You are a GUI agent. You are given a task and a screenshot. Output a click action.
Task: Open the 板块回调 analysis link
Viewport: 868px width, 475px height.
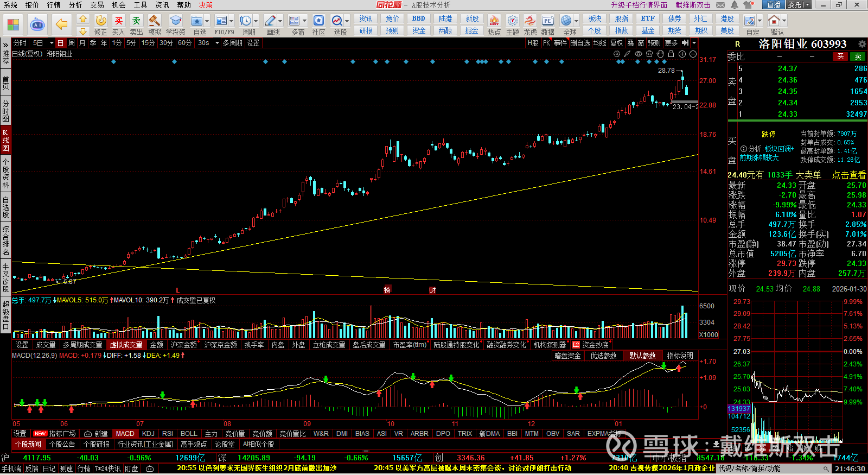[x=779, y=149]
